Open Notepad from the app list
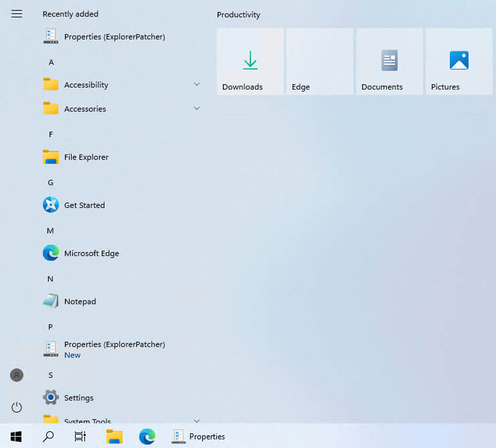 122,302
